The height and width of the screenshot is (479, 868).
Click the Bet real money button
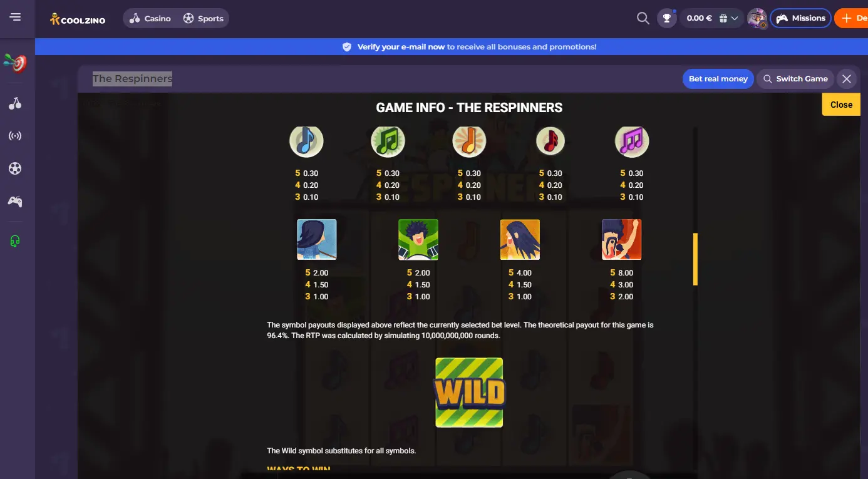point(718,79)
